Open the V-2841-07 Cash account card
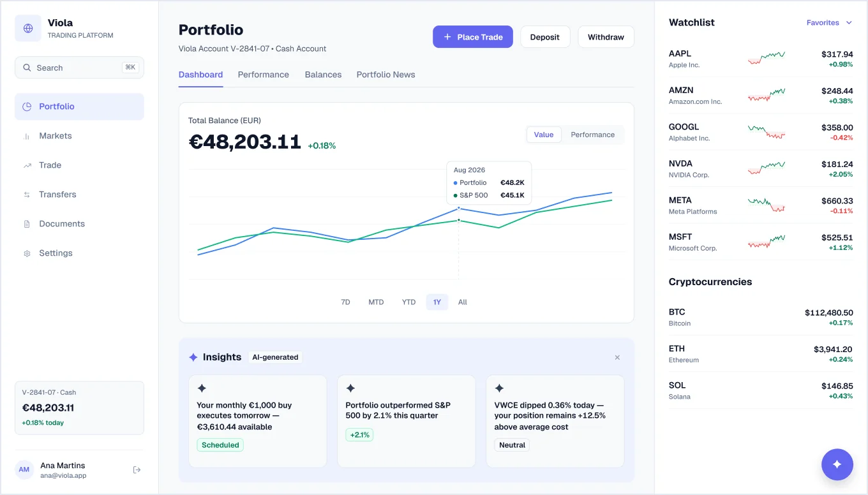 pos(79,408)
